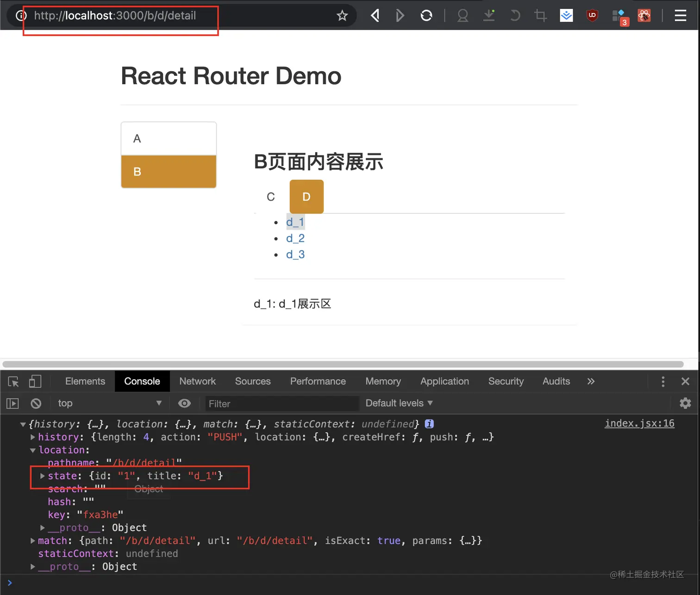This screenshot has height=595, width=700.
Task: Open the d_3 link
Action: point(295,255)
